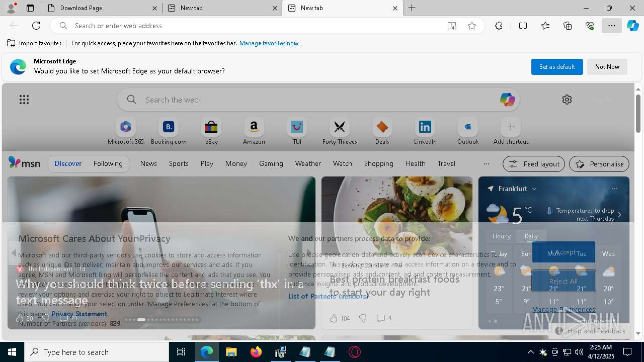
Task: Open the Amazon shortcut
Action: coord(254,132)
